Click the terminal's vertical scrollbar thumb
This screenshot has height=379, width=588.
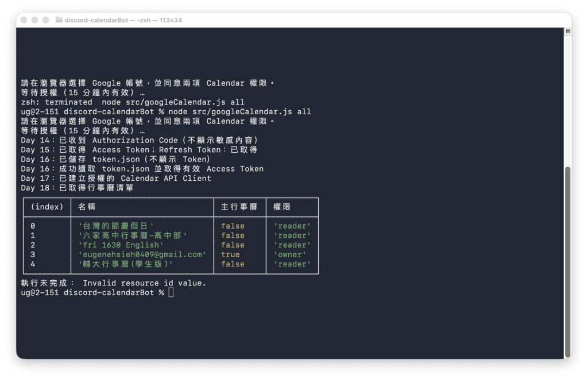coord(568,262)
